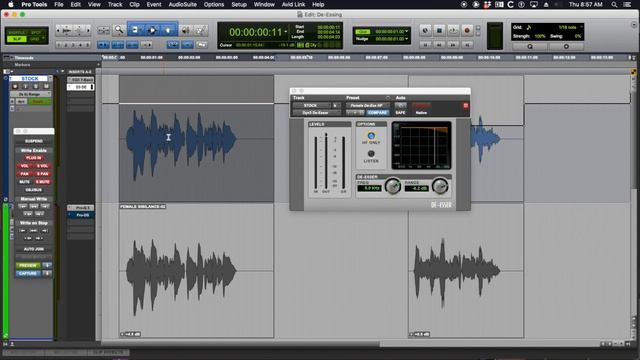Toggle the Tab to Transients button
This screenshot has width=640, height=360.
coord(103,44)
